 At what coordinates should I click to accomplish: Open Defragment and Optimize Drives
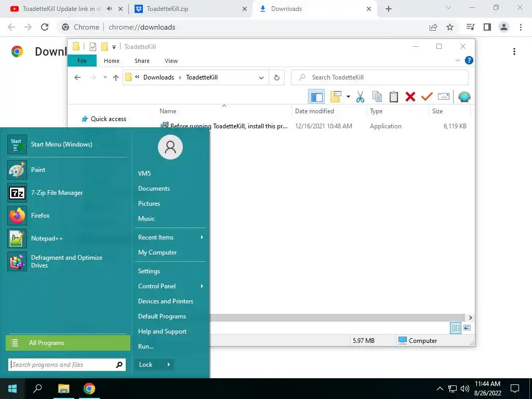[67, 261]
